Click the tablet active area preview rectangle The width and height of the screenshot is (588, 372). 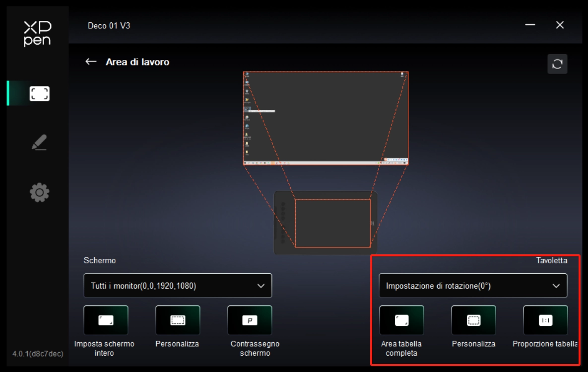(x=332, y=223)
